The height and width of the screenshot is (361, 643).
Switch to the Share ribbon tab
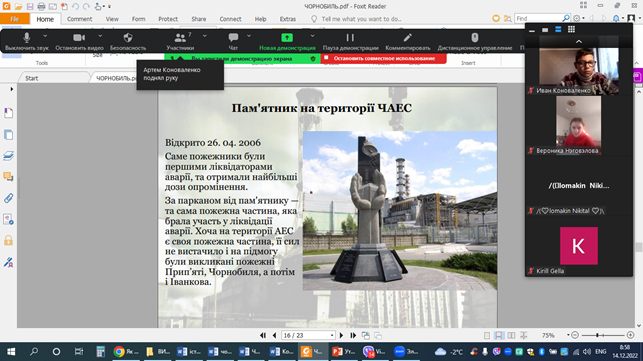(198, 19)
